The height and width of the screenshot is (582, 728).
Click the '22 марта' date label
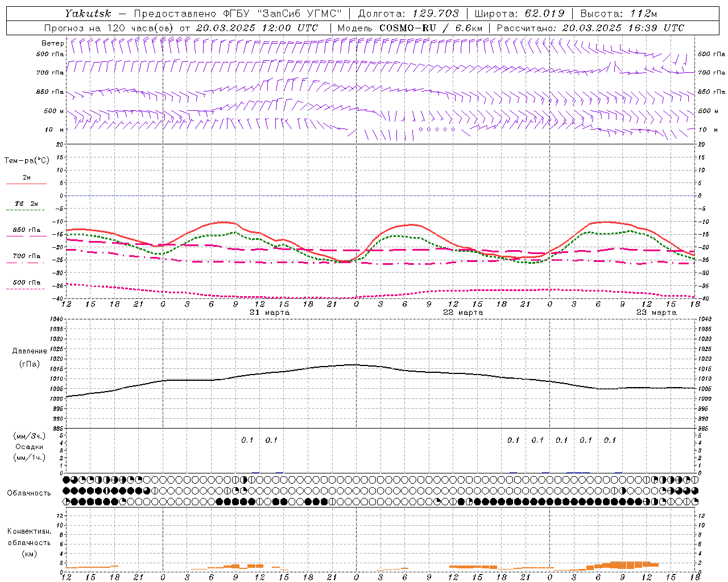463,313
